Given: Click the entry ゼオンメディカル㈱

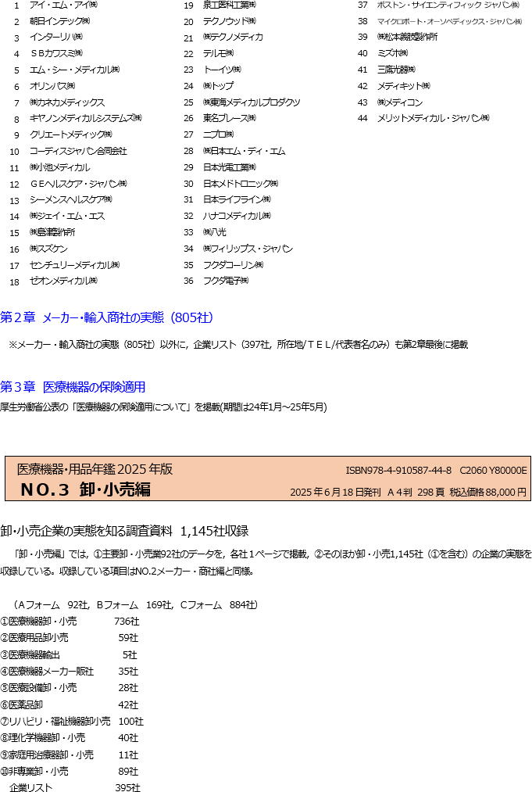Looking at the screenshot, I should pos(63,281).
